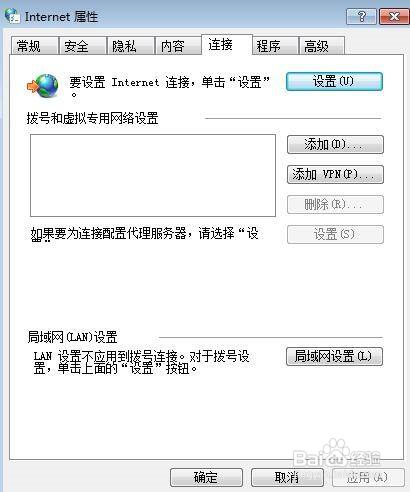Click the 设置(U) button
This screenshot has width=410, height=492.
(334, 81)
